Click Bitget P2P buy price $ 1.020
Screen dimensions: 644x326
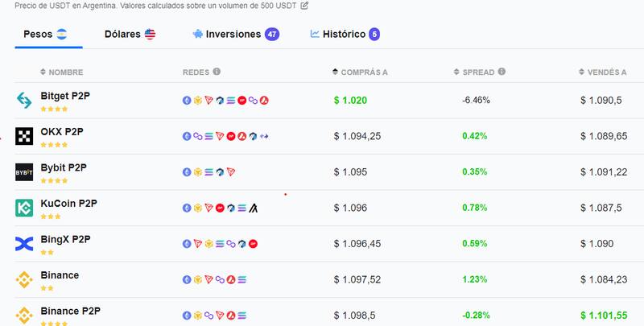(350, 101)
